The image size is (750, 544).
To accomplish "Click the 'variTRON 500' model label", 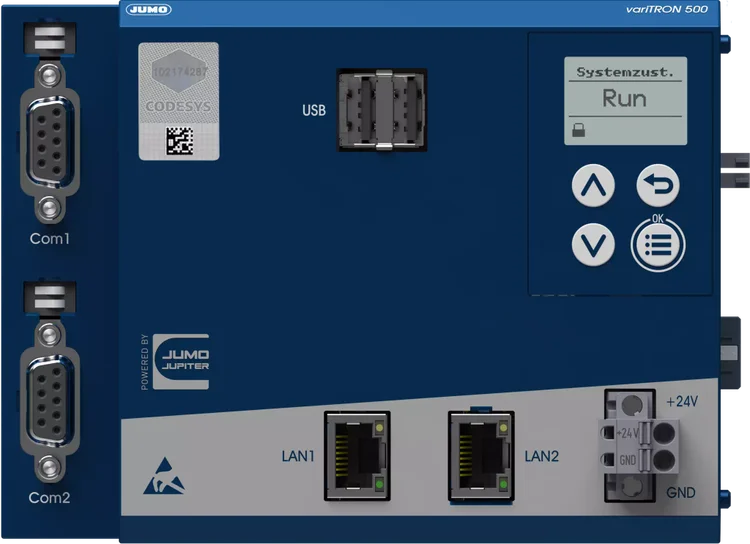I will (x=667, y=9).
